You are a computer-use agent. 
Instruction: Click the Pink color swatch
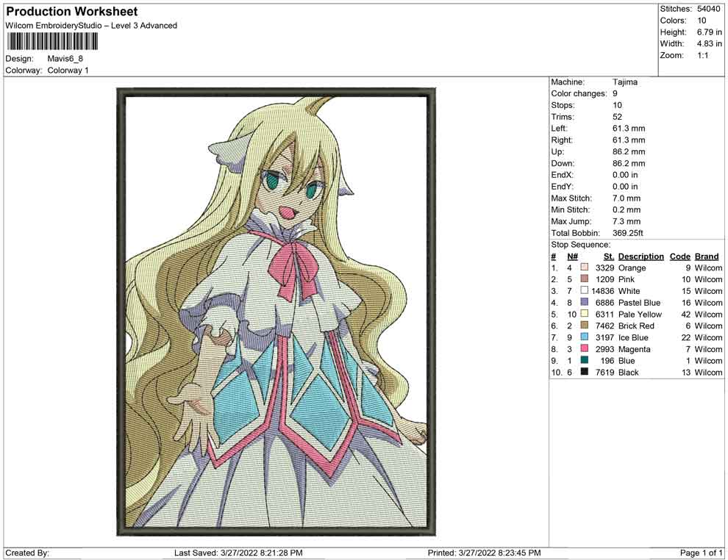coord(585,279)
